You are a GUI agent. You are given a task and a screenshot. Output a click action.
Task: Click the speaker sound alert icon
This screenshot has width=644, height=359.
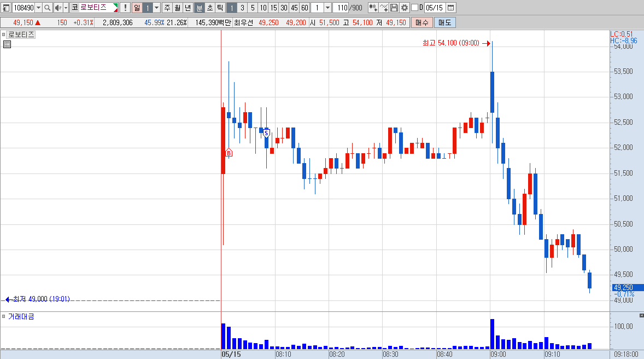click(x=58, y=8)
